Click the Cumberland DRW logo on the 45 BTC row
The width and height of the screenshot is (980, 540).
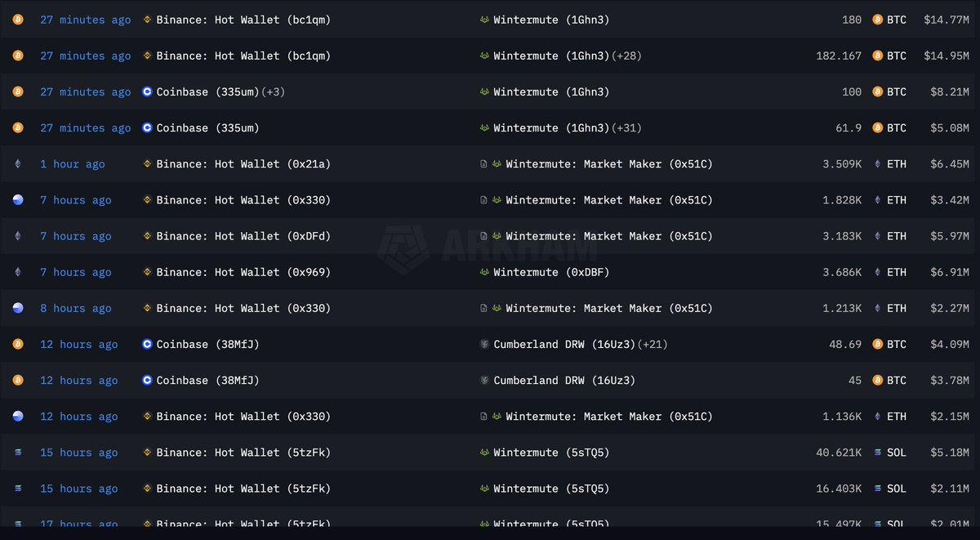coord(485,381)
